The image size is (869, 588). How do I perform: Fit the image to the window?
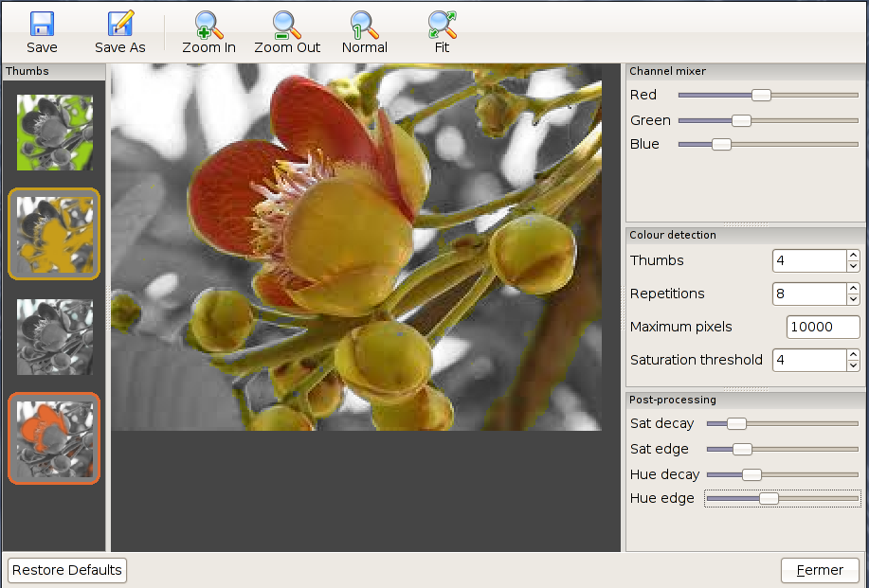442,25
